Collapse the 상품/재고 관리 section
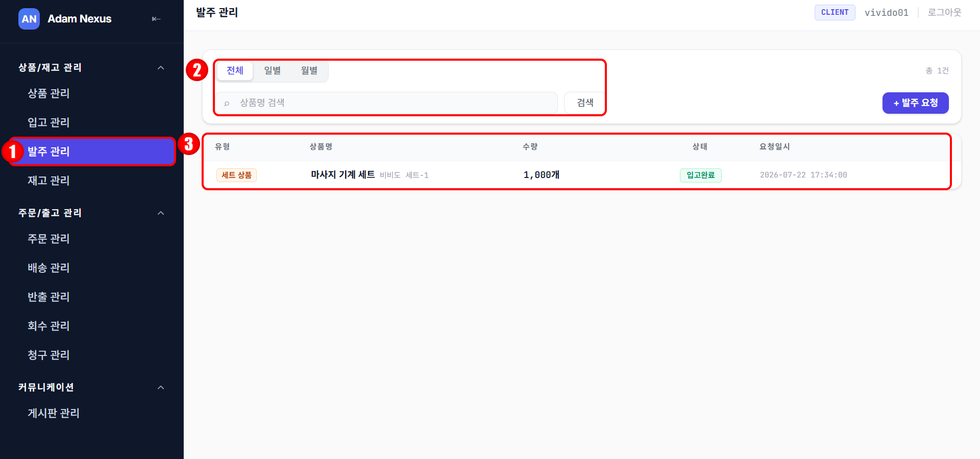This screenshot has width=980, height=459. tap(161, 68)
